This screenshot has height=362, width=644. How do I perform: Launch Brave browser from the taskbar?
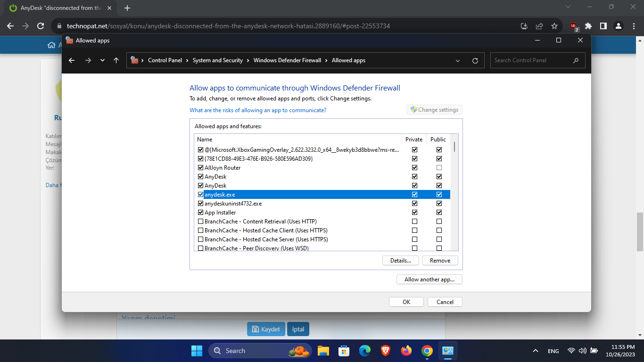tap(386, 351)
